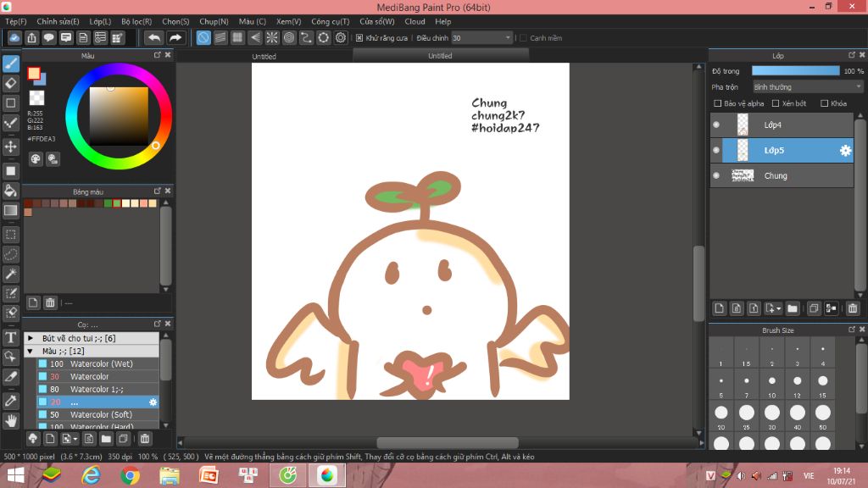Image resolution: width=868 pixels, height=488 pixels.
Task: Undock the Màu color panel
Action: point(157,55)
